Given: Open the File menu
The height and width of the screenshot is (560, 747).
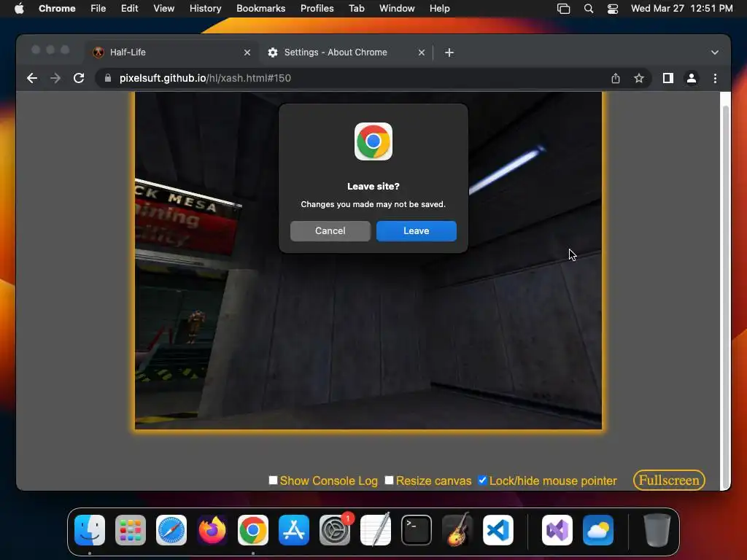Looking at the screenshot, I should click(98, 9).
